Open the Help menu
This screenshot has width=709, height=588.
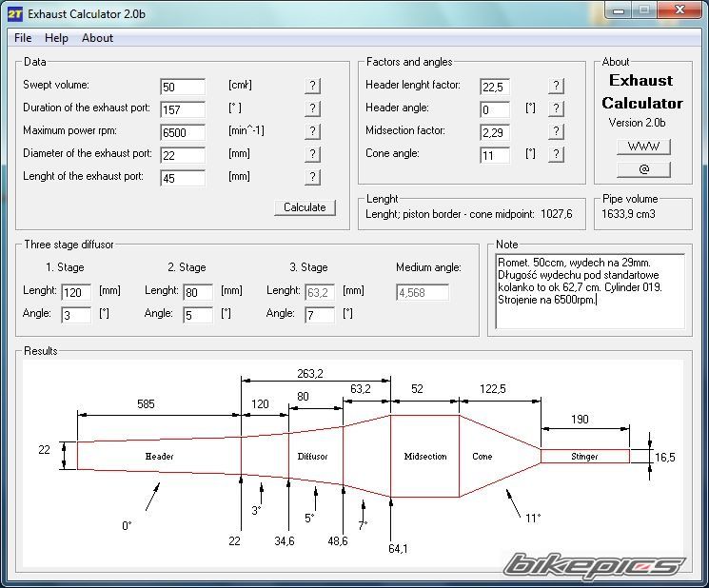coord(56,38)
